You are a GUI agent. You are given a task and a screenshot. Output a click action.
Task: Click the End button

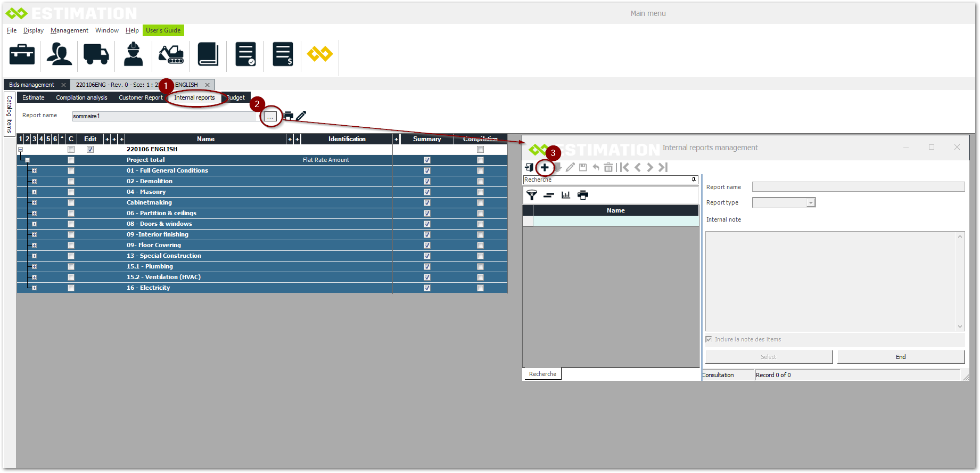click(900, 357)
